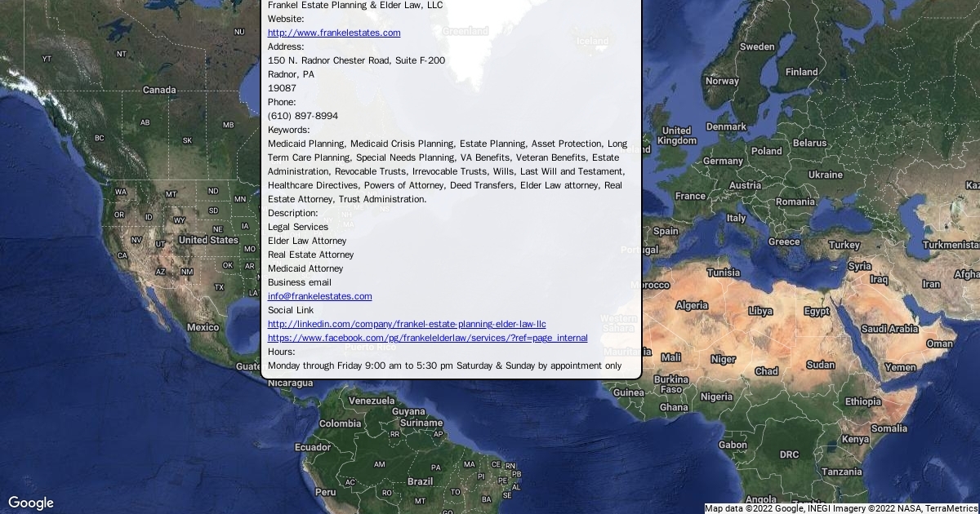Click the Brazil label on the map

coord(420,481)
